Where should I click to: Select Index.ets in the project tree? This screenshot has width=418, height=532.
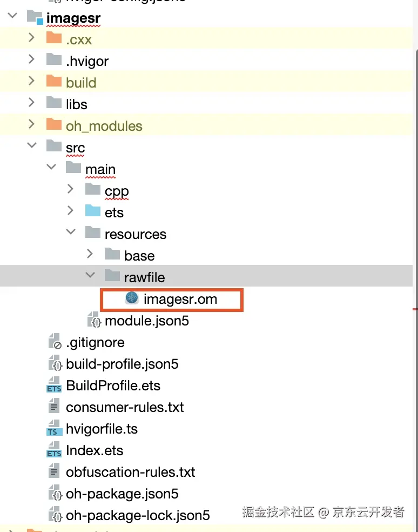tap(95, 450)
